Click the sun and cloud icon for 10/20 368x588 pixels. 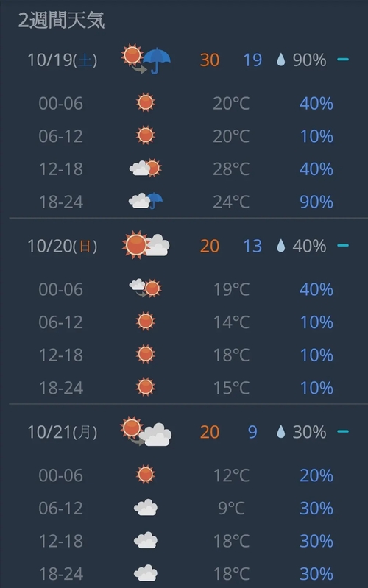pyautogui.click(x=146, y=245)
